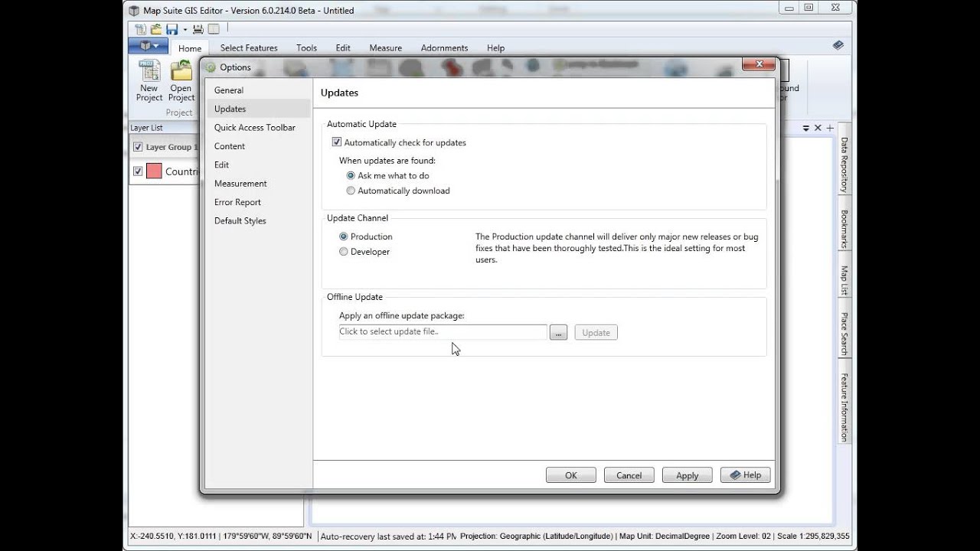This screenshot has height=551, width=980.
Task: Toggle Countries layer visibility checkbox
Action: click(138, 171)
